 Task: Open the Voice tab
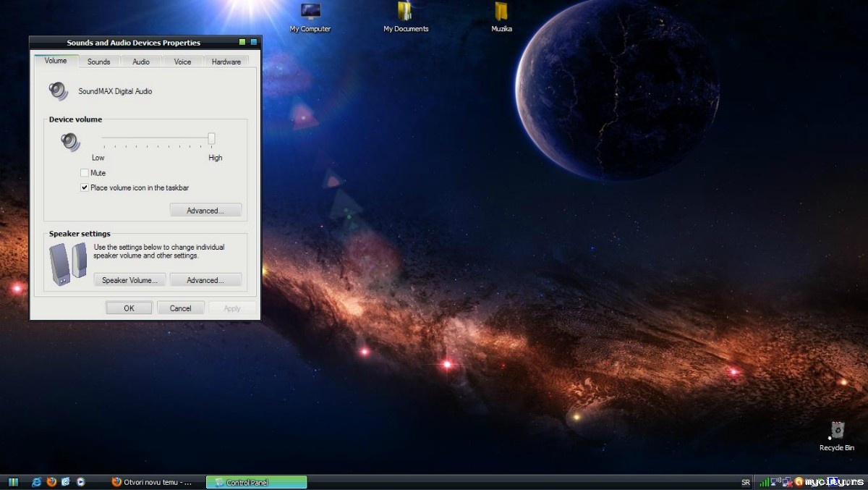182,62
